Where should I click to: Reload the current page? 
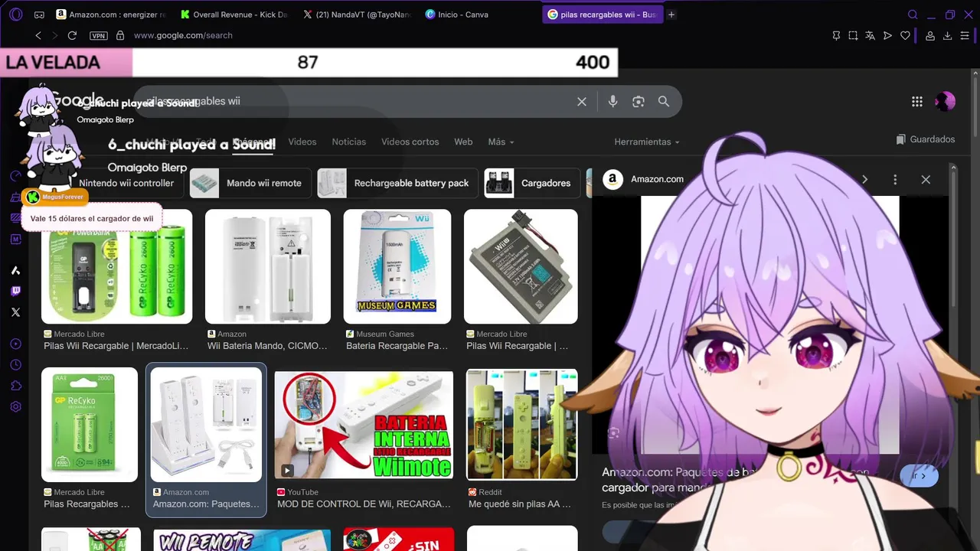pyautogui.click(x=72, y=35)
